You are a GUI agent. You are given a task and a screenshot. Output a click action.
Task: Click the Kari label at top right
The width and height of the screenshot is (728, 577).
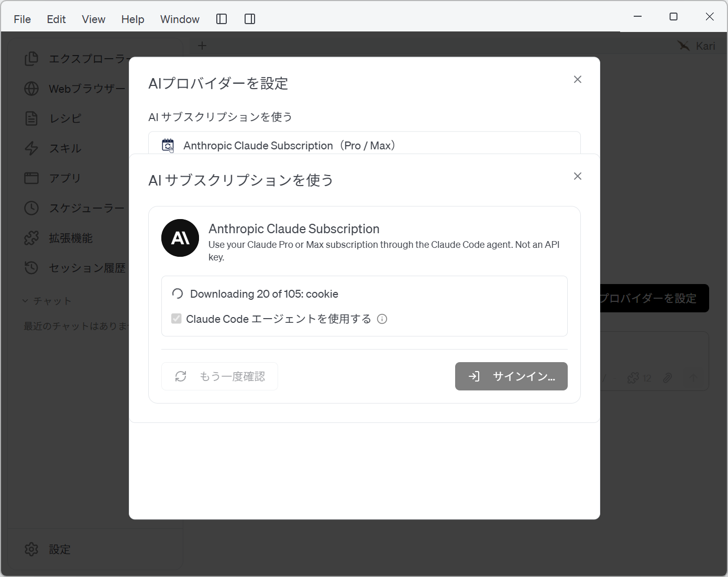pyautogui.click(x=705, y=46)
